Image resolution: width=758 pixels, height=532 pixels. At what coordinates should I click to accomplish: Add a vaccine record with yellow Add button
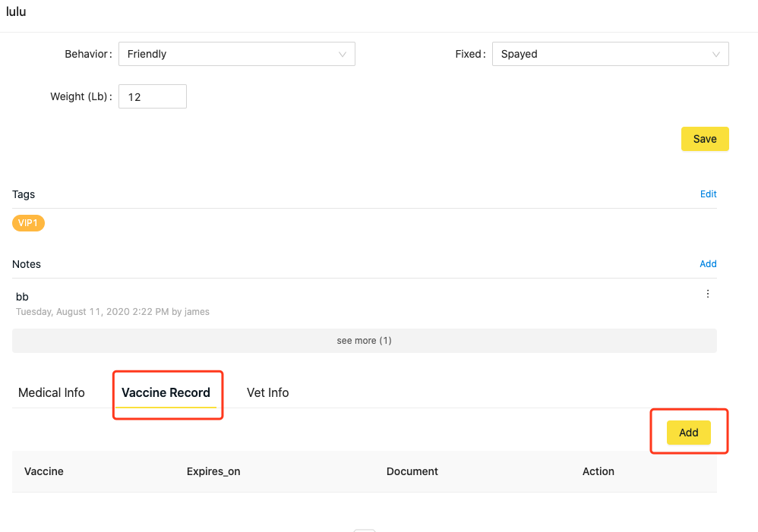coord(689,433)
